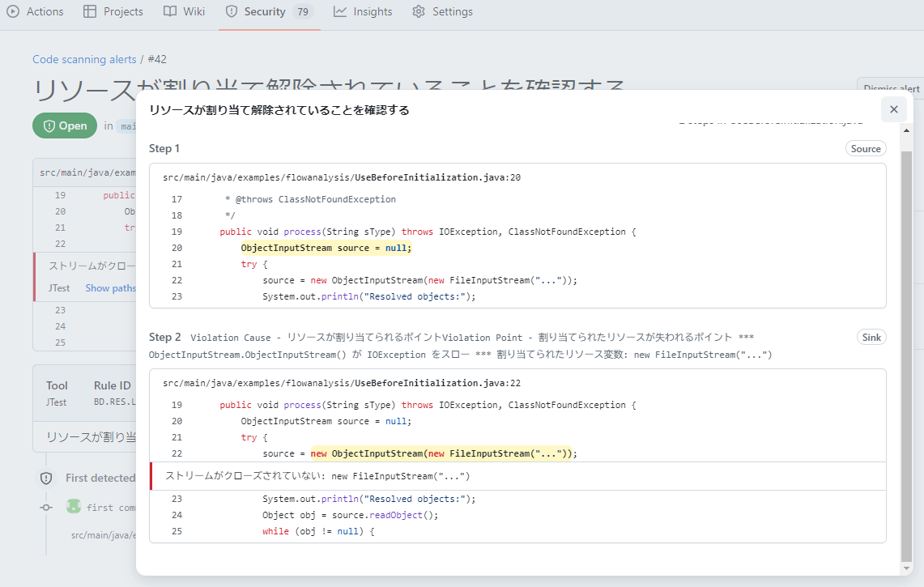The height and width of the screenshot is (587, 924).
Task: Click the Actions play icon
Action: 13,11
